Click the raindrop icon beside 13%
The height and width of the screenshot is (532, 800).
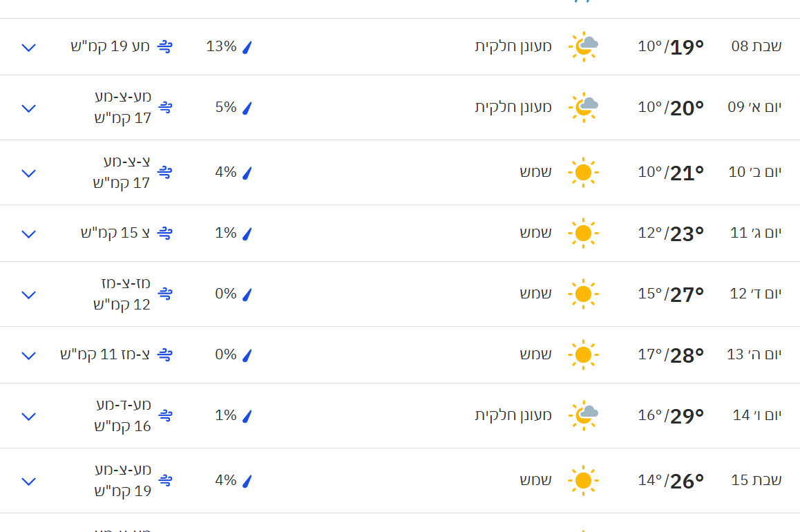(247, 47)
